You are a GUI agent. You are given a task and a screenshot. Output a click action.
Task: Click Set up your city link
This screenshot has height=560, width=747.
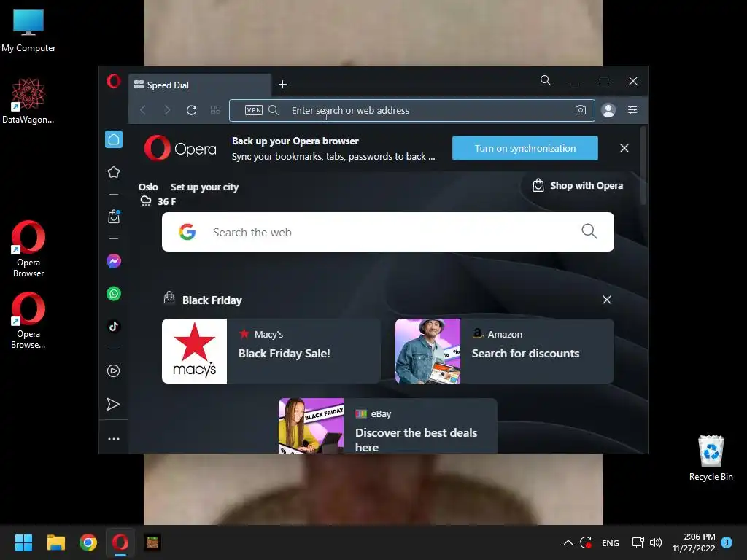[x=204, y=187]
